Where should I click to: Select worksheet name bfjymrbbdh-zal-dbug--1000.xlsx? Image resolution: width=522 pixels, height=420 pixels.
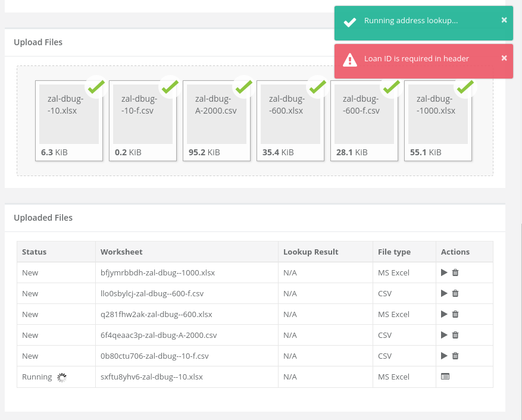(x=158, y=272)
